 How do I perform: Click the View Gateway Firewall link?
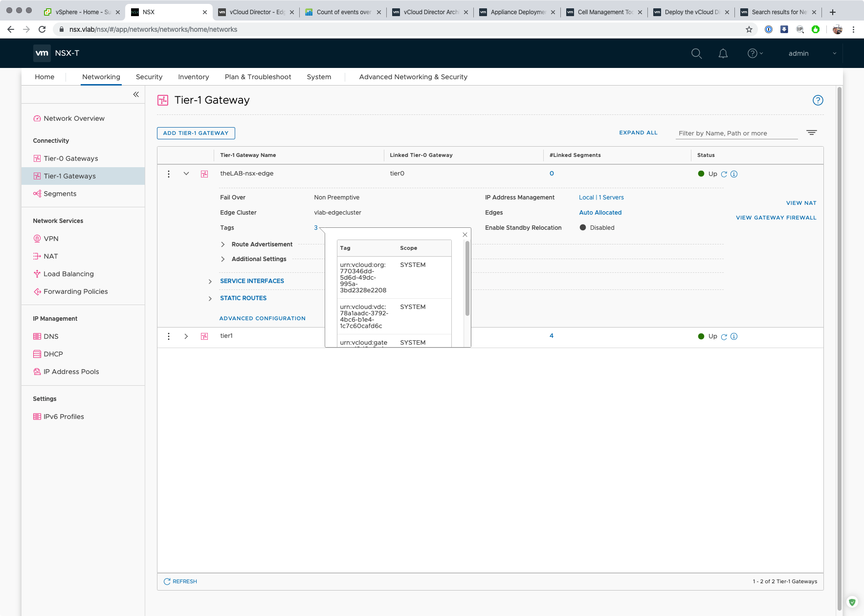pyautogui.click(x=776, y=218)
